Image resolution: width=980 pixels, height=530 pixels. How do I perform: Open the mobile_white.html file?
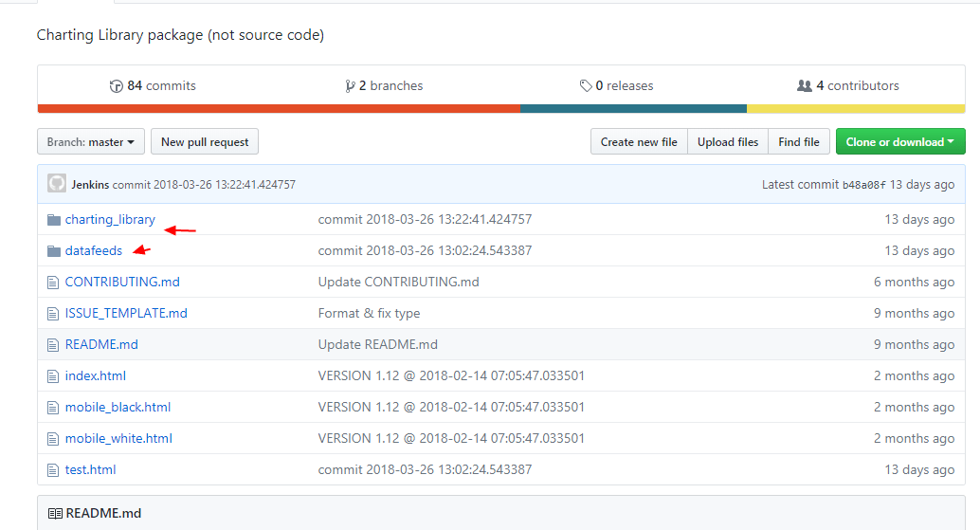(118, 438)
